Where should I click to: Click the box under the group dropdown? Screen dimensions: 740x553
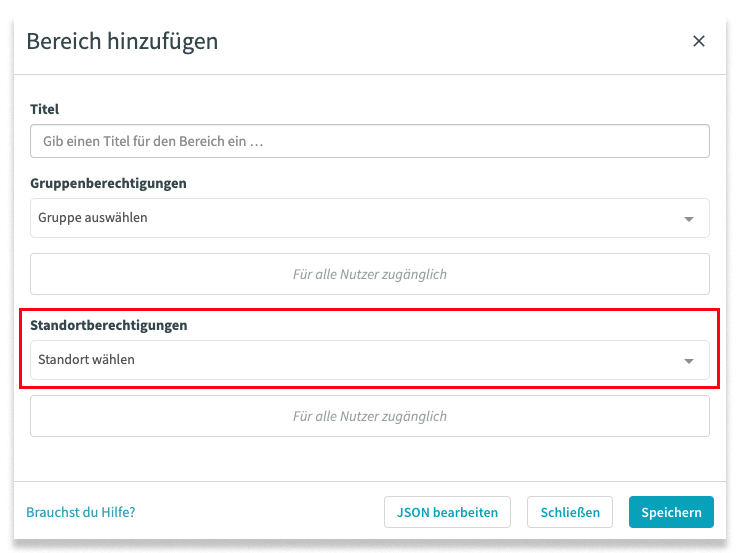tap(369, 274)
